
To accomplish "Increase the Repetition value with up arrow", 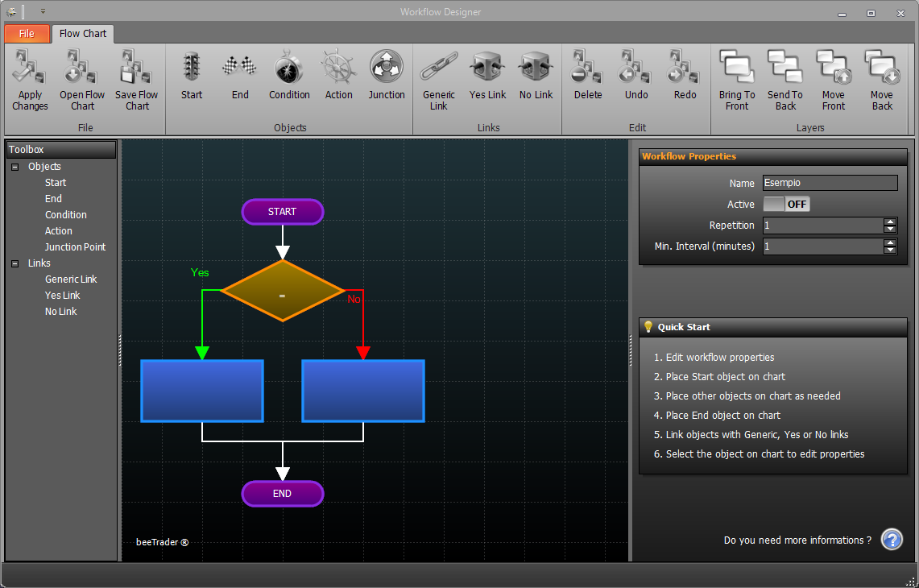I will pyautogui.click(x=890, y=222).
